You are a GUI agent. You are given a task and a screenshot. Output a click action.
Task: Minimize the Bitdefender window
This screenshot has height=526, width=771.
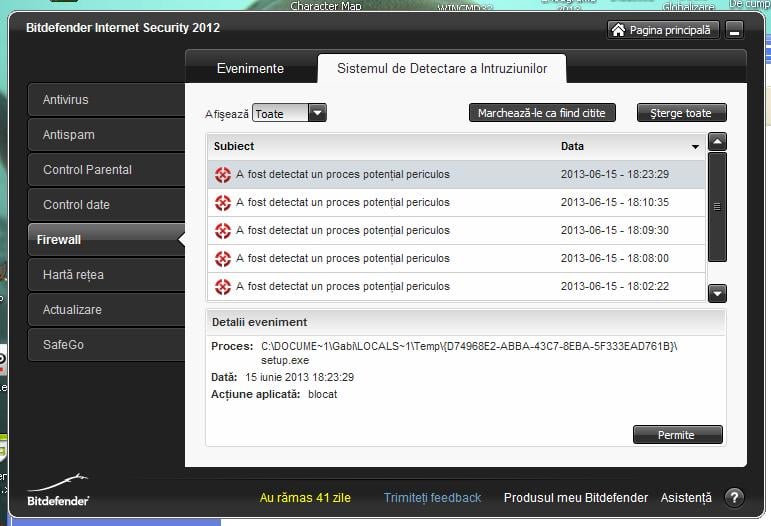[735, 30]
